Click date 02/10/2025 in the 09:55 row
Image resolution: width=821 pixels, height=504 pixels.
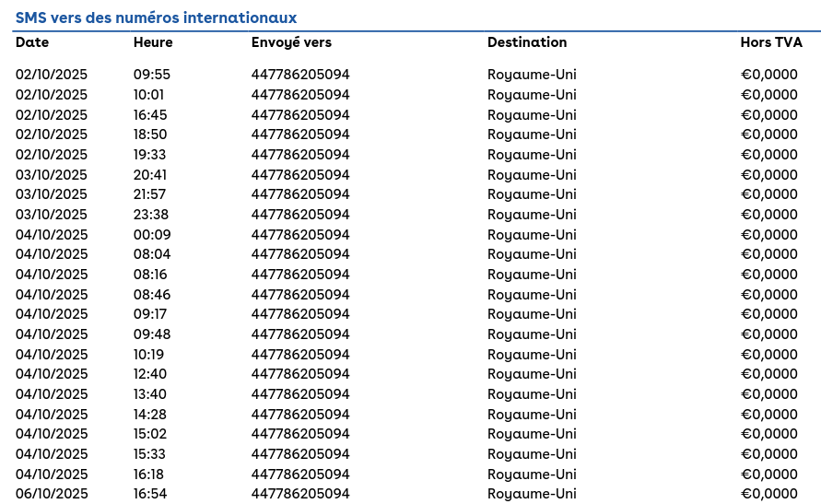pos(52,75)
